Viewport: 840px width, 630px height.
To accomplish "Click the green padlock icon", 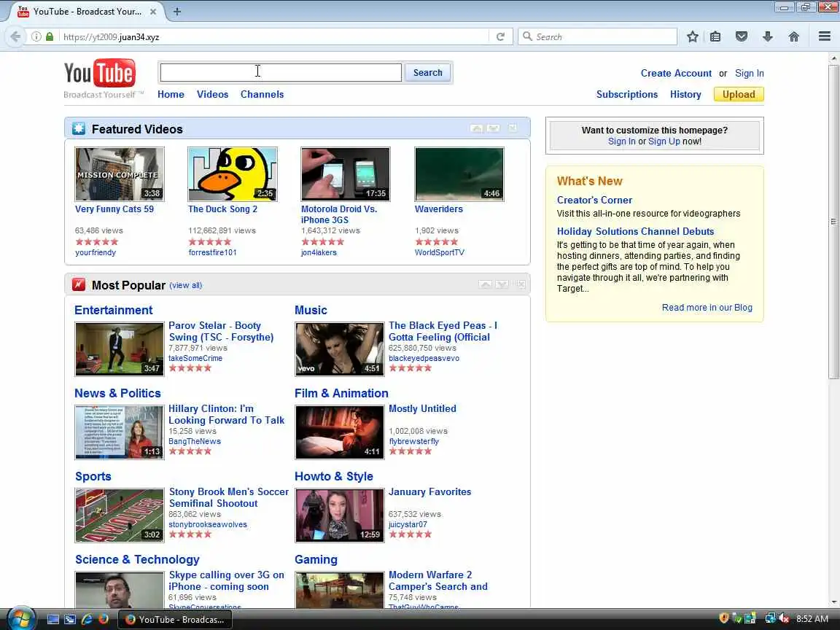I will click(x=50, y=36).
